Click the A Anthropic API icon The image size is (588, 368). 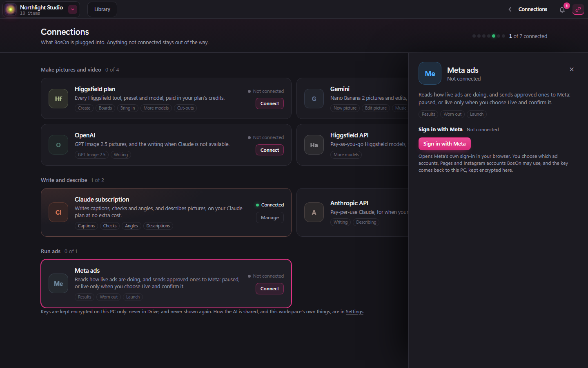[314, 212]
